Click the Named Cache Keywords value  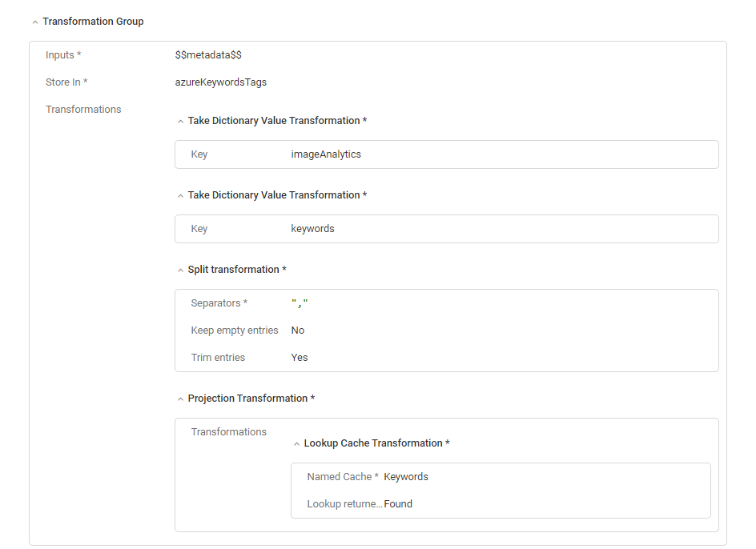(x=406, y=477)
